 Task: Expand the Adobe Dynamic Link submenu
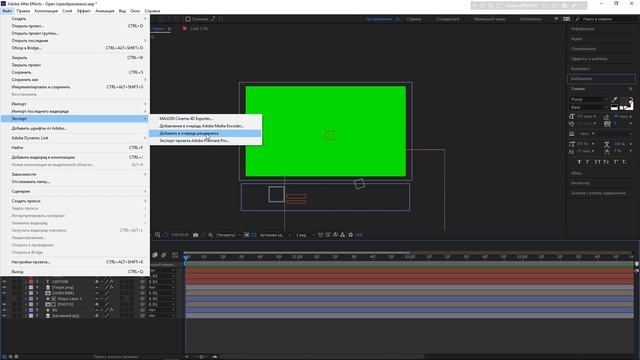point(75,138)
